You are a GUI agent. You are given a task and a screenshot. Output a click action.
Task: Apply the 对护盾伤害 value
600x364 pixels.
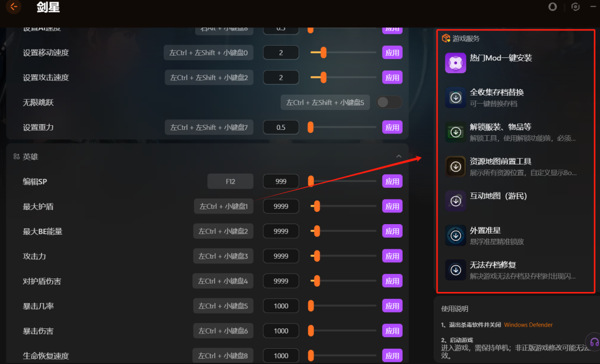click(392, 281)
